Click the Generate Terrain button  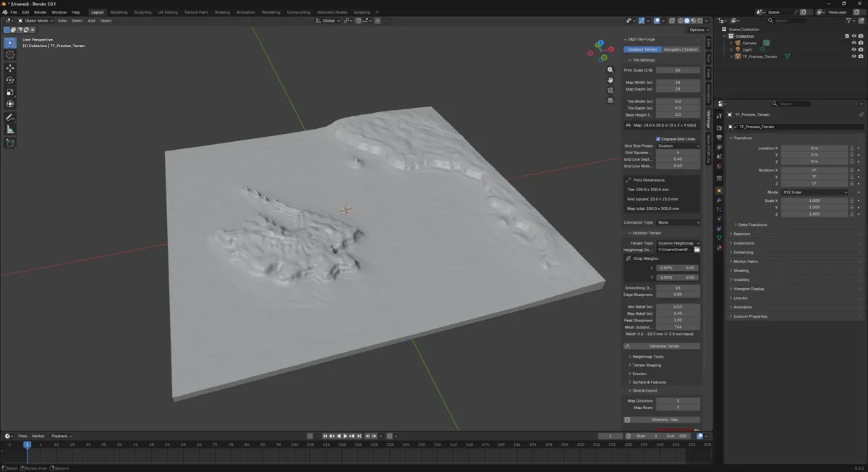coord(663,346)
